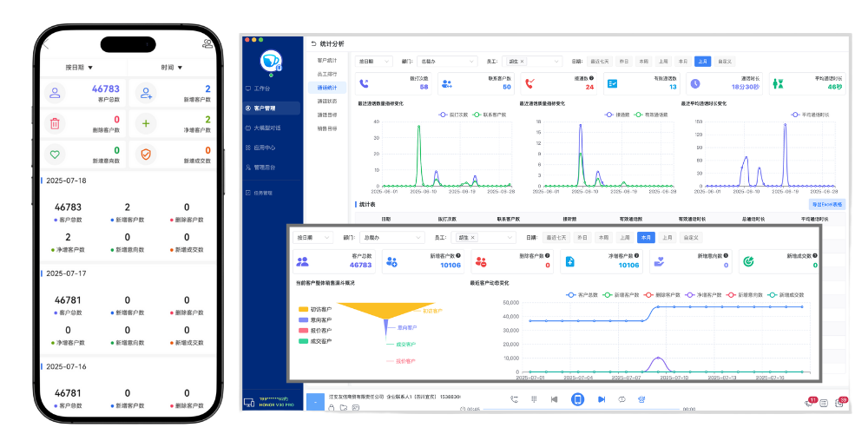Screen dimensions: 868x434
Task: Switch to the 员工排行 submenu item
Action: pos(326,74)
